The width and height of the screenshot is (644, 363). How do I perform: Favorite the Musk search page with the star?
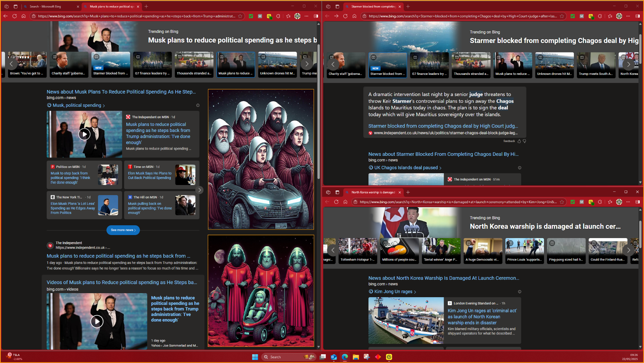[240, 16]
